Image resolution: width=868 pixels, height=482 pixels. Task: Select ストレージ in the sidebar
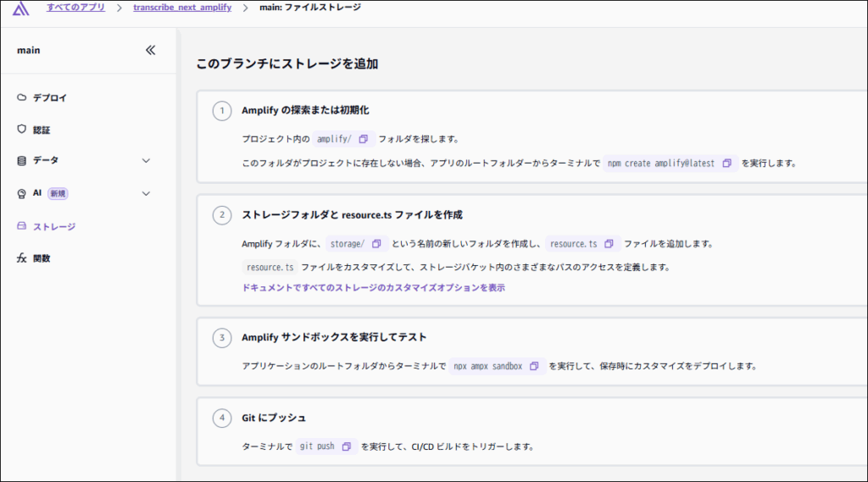[54, 227]
